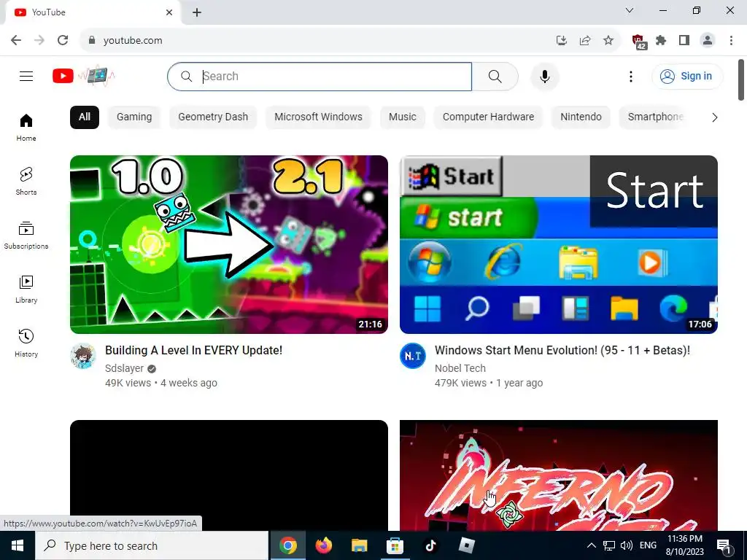The width and height of the screenshot is (747, 560).
Task: Show hidden system tray icons
Action: pos(591,545)
